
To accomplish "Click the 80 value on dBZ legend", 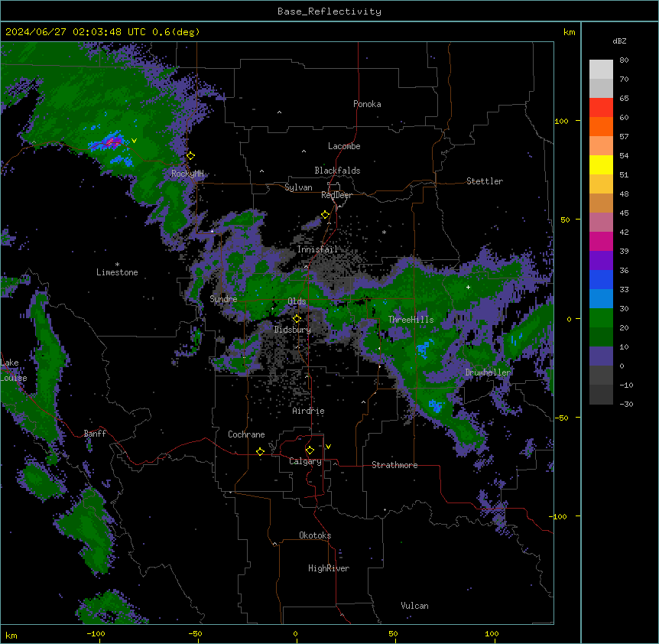I will click(624, 60).
